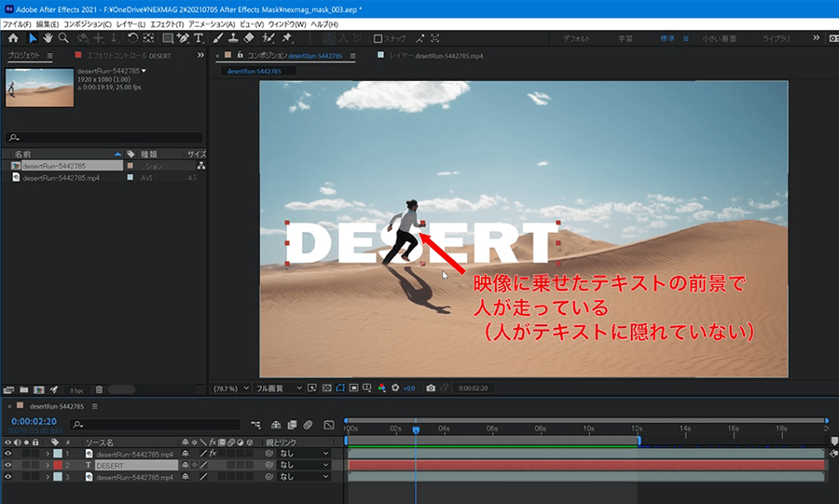839x504 pixels.
Task: Delete selected item with trash icon
Action: point(99,388)
